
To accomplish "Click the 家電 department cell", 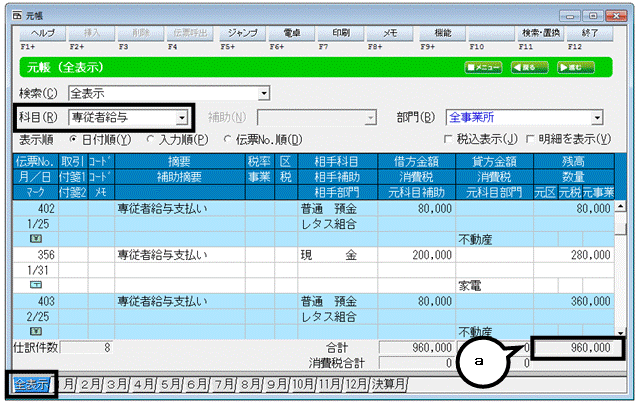I will coord(494,286).
